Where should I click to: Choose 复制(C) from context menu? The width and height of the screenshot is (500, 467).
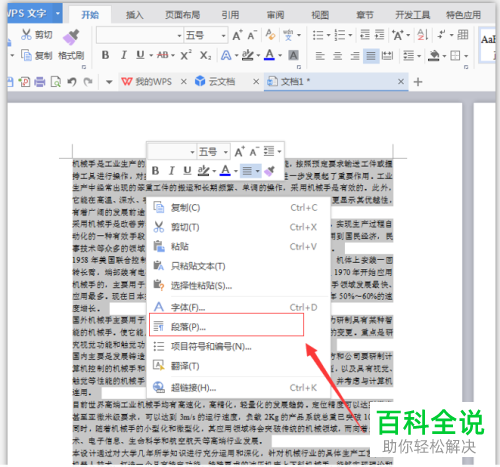(238, 208)
